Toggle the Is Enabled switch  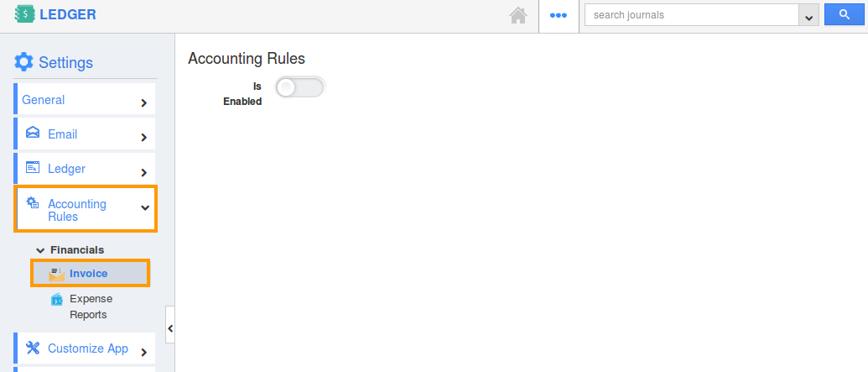point(299,87)
